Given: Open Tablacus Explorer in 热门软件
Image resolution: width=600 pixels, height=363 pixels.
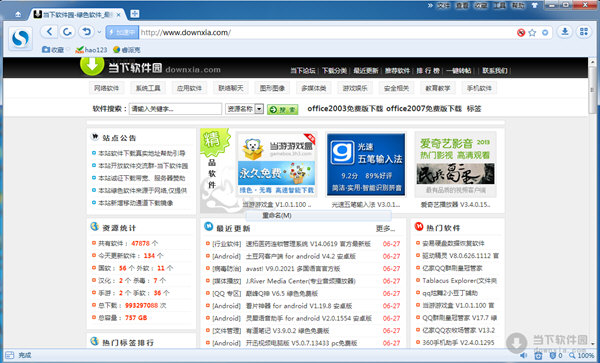Looking at the screenshot, I should (459, 281).
